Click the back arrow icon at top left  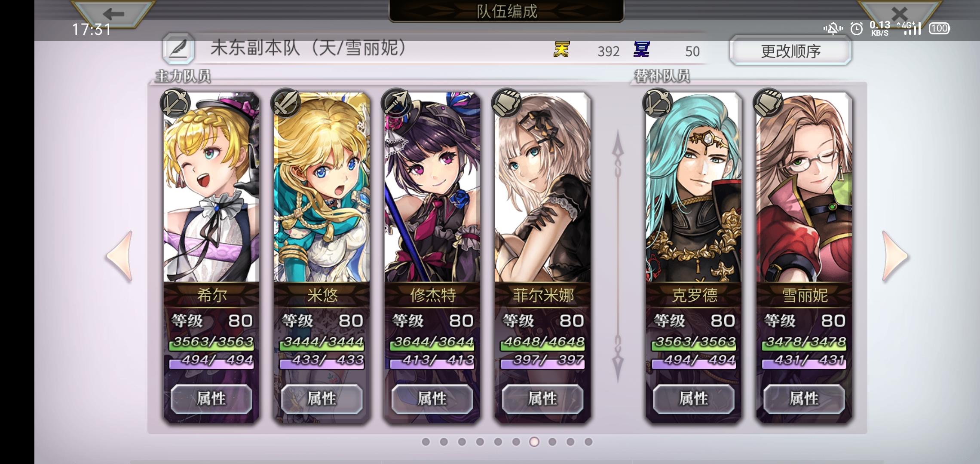(x=113, y=14)
